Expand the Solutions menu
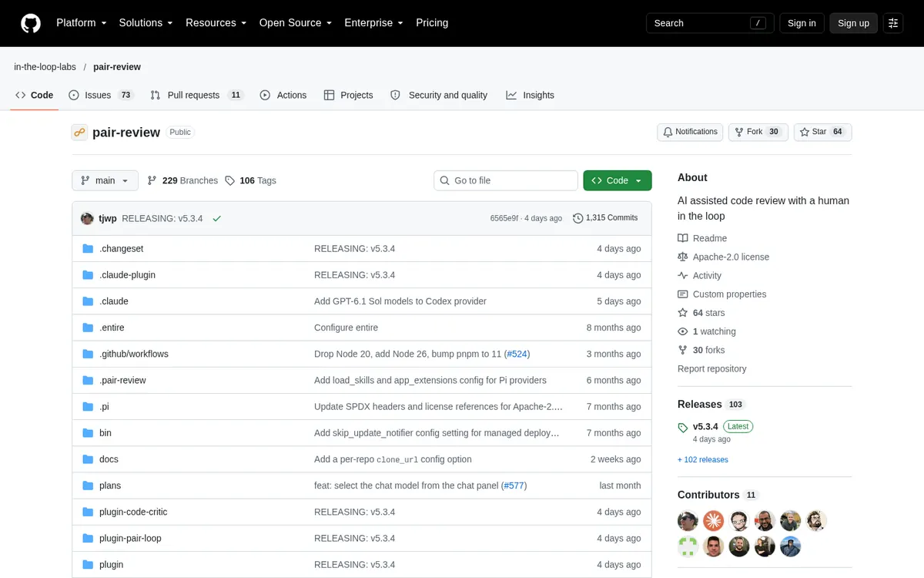The image size is (924, 578). pyautogui.click(x=146, y=23)
